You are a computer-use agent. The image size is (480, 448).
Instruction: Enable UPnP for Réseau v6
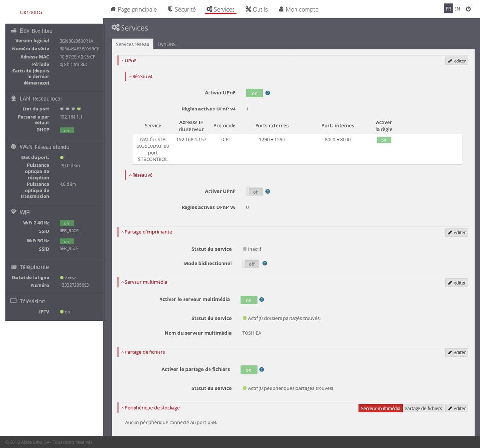coord(255,191)
